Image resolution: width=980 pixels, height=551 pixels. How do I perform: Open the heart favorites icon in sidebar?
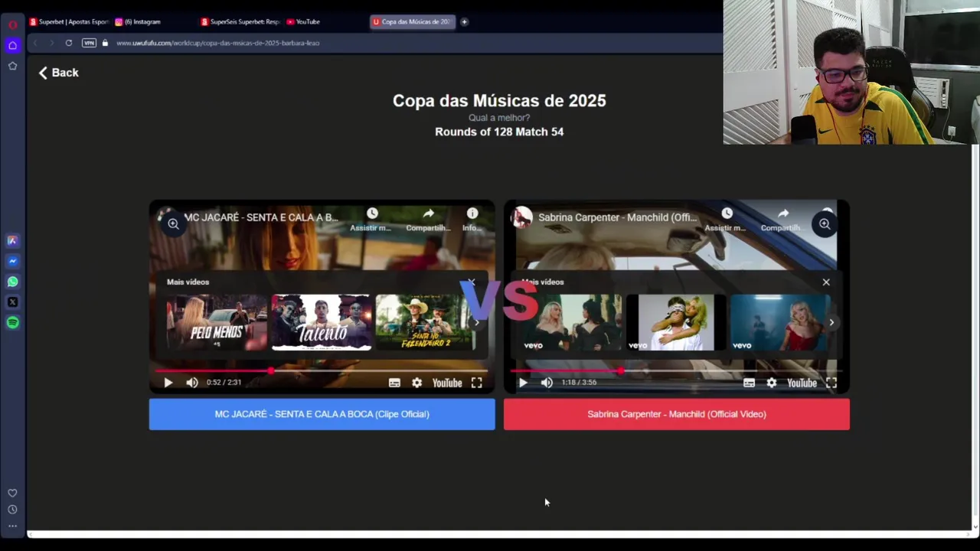(12, 493)
